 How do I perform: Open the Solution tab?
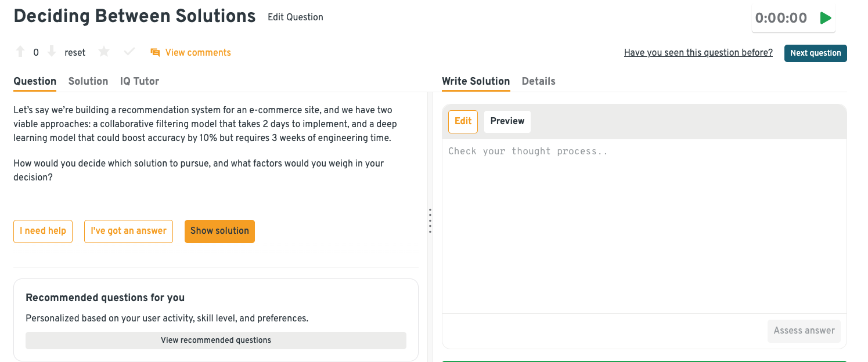pyautogui.click(x=88, y=81)
